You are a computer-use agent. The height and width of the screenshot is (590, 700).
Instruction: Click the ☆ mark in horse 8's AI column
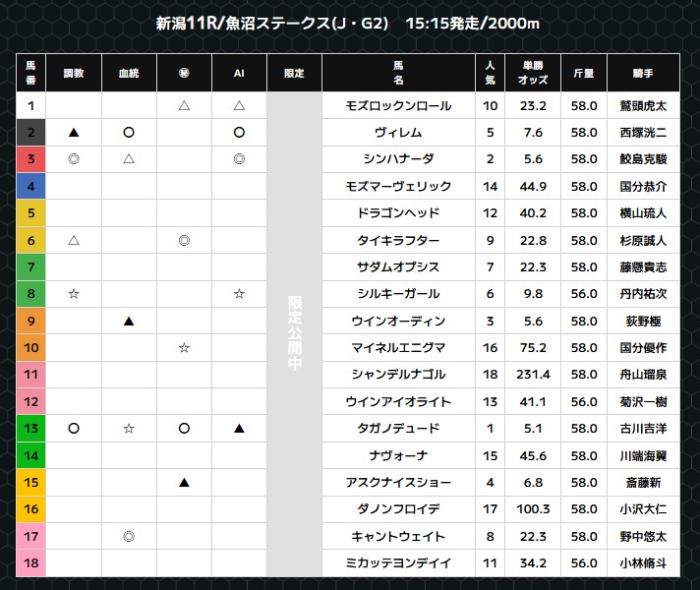click(239, 294)
